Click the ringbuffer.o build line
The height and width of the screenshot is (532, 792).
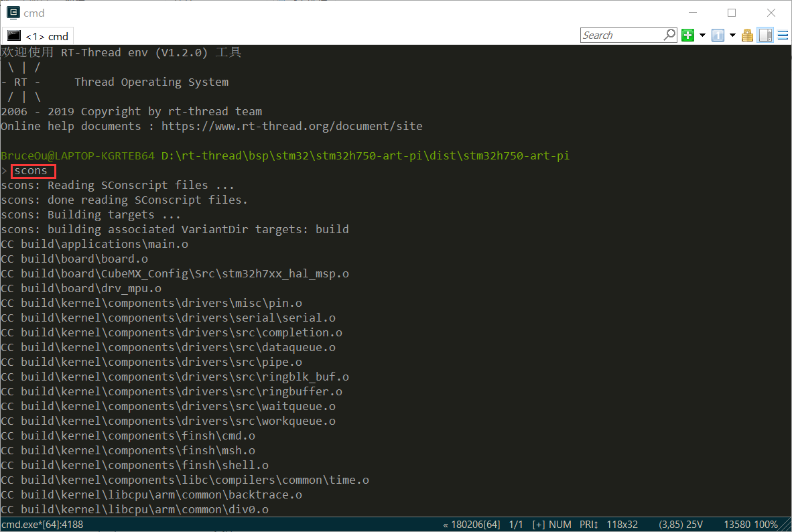[x=172, y=391]
